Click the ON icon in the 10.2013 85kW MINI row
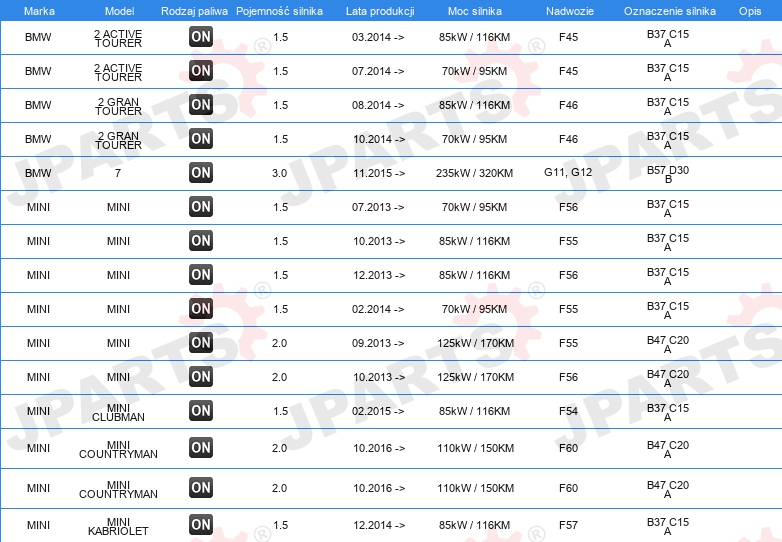The height and width of the screenshot is (542, 782). (201, 241)
